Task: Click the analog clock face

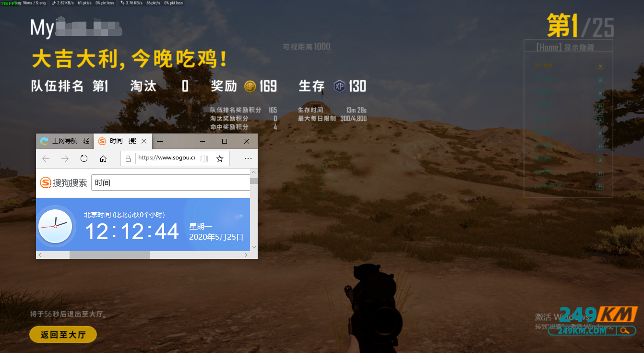Action: click(55, 226)
